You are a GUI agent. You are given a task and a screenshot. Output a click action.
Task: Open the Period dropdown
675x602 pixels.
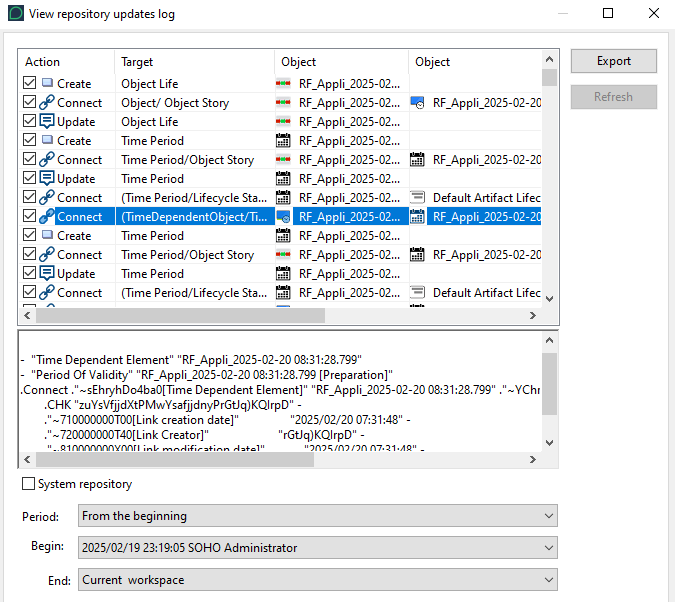[317, 516]
